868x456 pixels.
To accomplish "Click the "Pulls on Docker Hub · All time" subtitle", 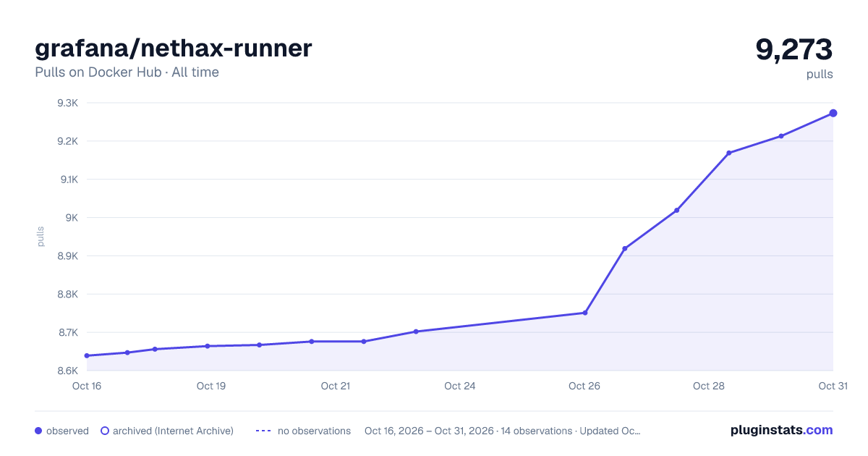I will coord(127,72).
